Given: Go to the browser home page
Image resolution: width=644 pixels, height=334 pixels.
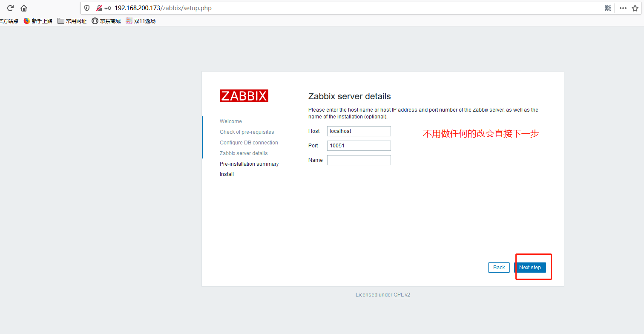Looking at the screenshot, I should coord(24,8).
